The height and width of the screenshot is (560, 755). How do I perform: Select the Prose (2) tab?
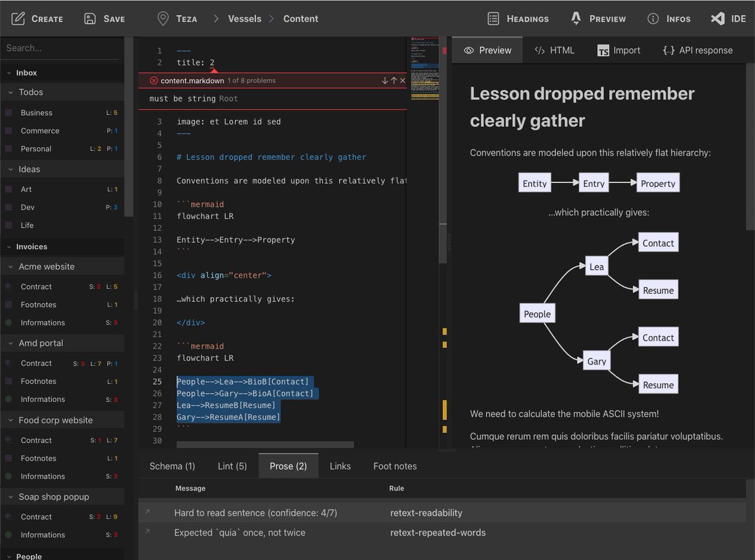[x=288, y=466]
